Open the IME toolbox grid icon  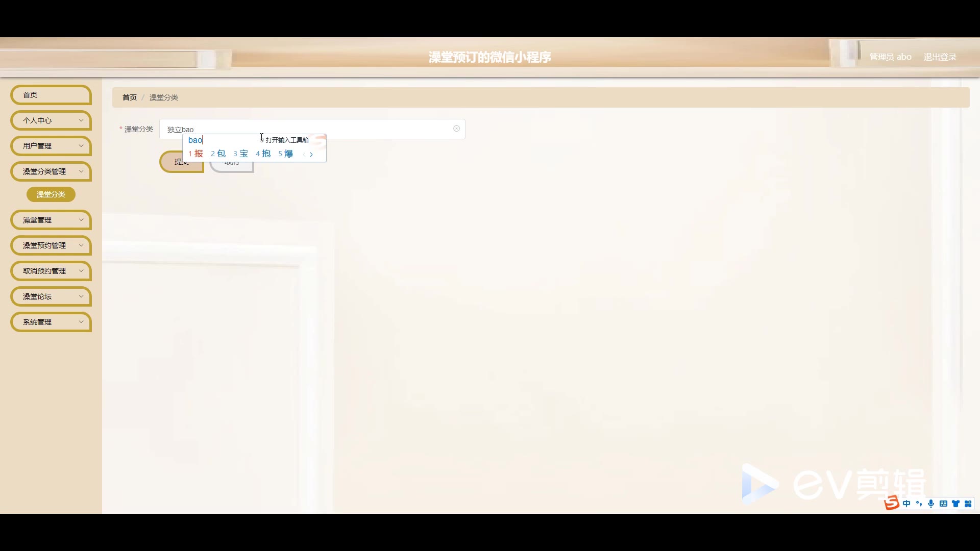tap(968, 504)
